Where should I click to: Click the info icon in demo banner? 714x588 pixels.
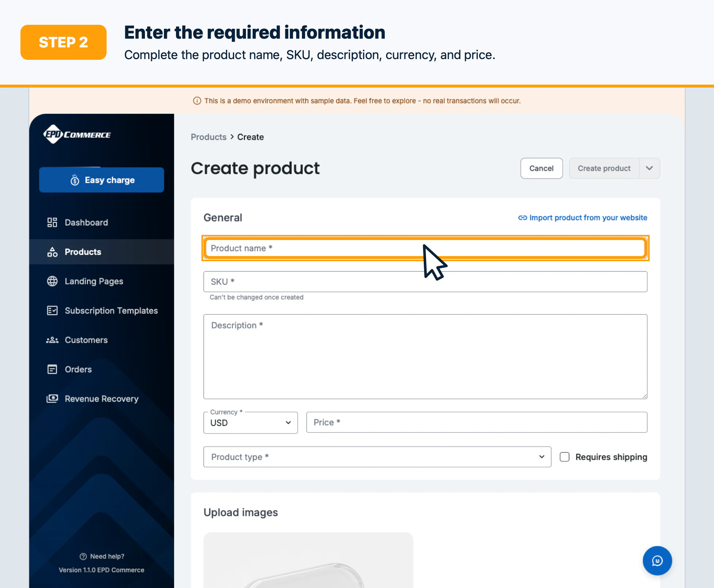[x=197, y=101]
